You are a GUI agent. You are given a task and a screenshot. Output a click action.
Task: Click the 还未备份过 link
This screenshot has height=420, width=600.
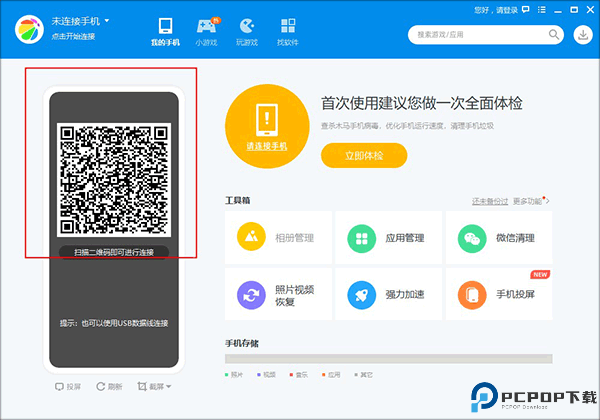click(490, 201)
